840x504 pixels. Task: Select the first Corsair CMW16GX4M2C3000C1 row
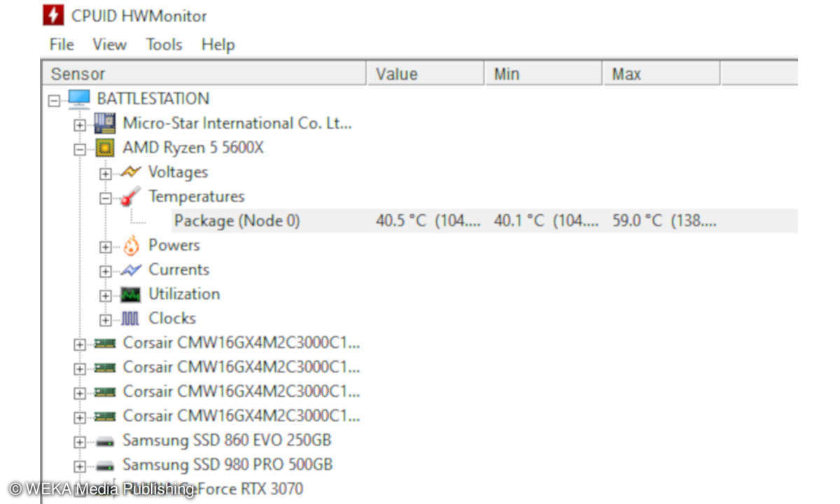(x=241, y=344)
